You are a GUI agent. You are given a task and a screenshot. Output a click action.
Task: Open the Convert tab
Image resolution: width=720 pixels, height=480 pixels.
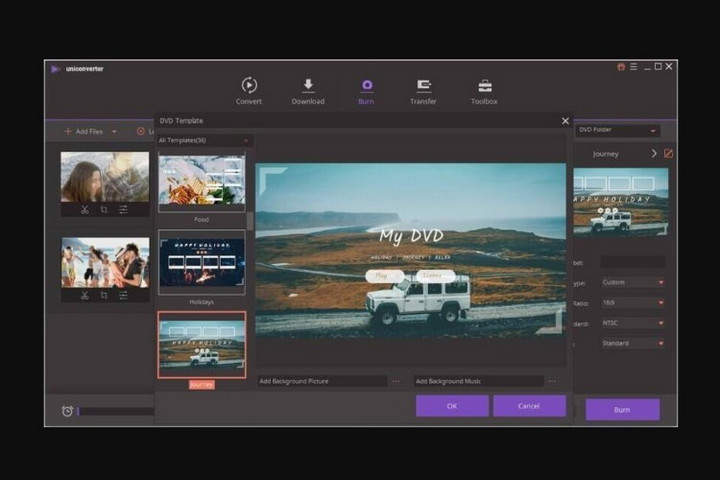[x=249, y=91]
